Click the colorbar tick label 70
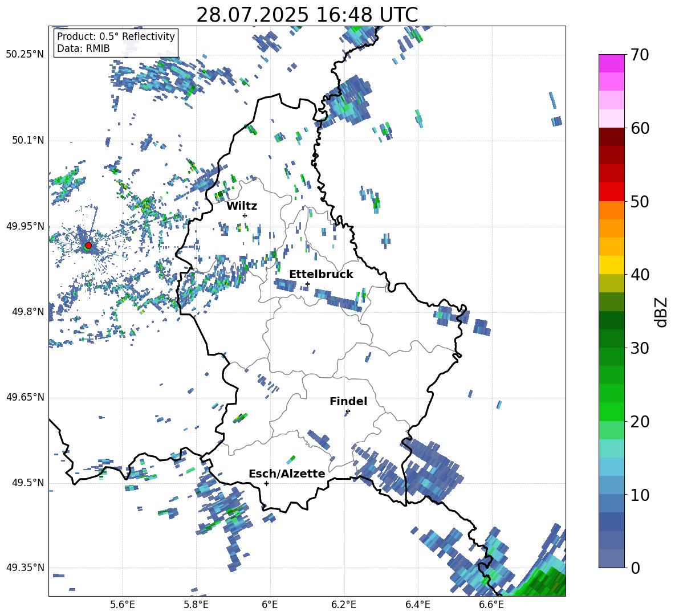Viewport: 675px width, 616px height. [x=640, y=55]
